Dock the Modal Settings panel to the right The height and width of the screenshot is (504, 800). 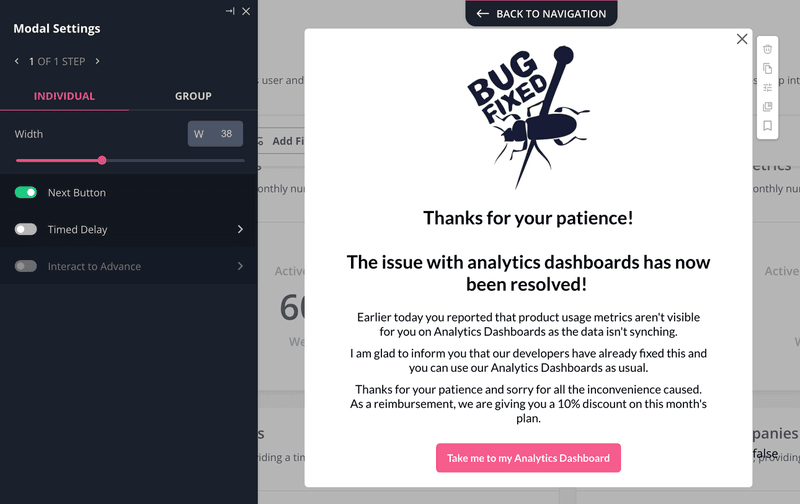click(230, 11)
